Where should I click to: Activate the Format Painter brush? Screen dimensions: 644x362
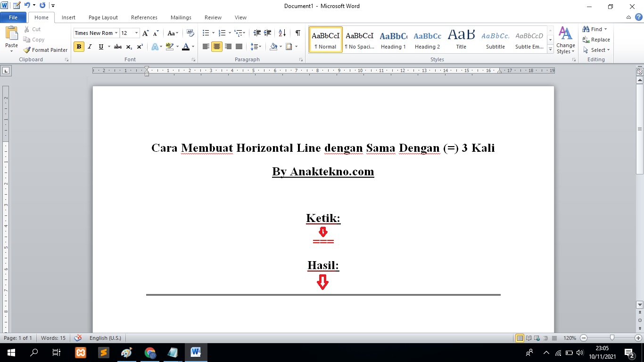tap(27, 50)
